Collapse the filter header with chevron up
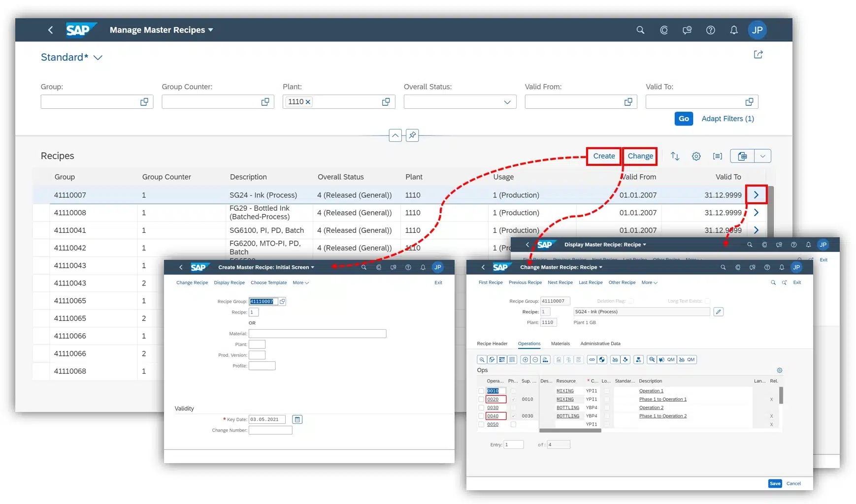Screen dimensions: 856x504 click(x=395, y=135)
